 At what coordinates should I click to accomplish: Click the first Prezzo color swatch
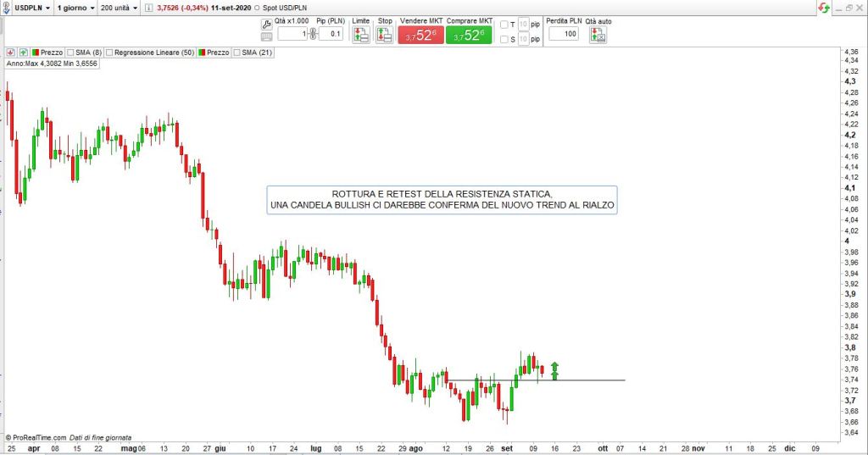(x=36, y=53)
